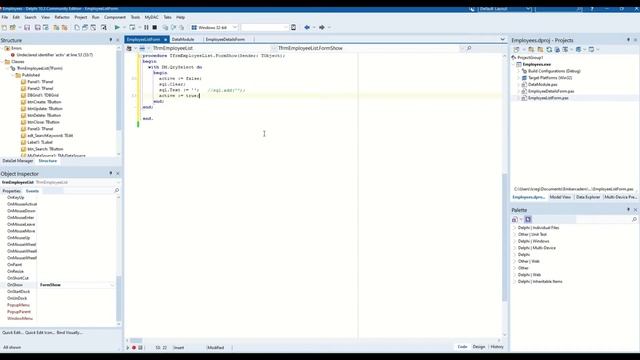Click the play macro icon in status bar

(x=127, y=348)
